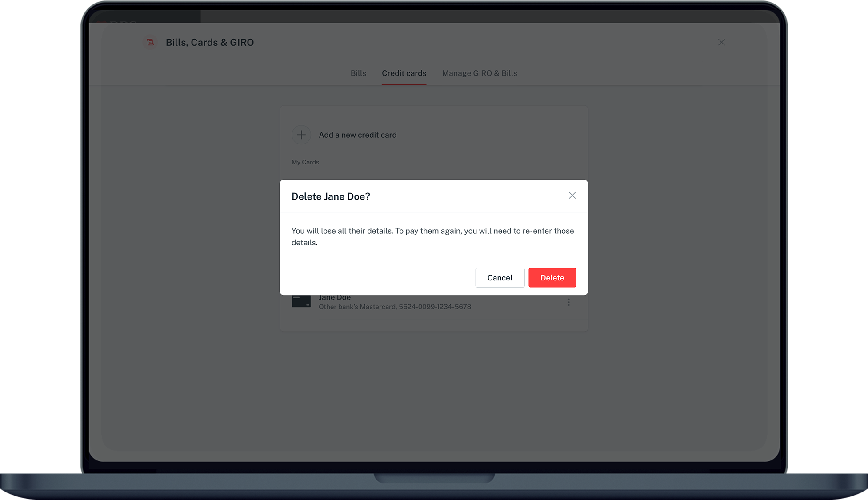Click the dark card thumbnail beside Jane Doe
The height and width of the screenshot is (500, 868).
pyautogui.click(x=301, y=301)
